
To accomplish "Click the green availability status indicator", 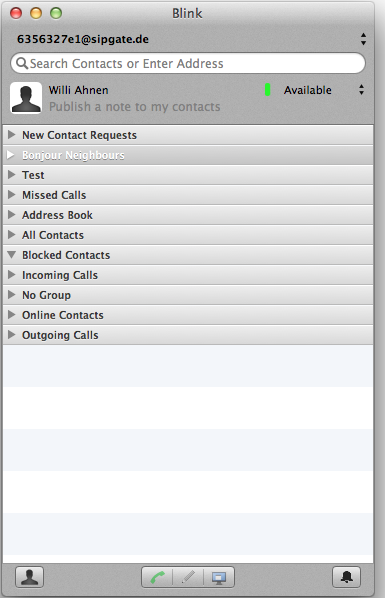I will 267,90.
